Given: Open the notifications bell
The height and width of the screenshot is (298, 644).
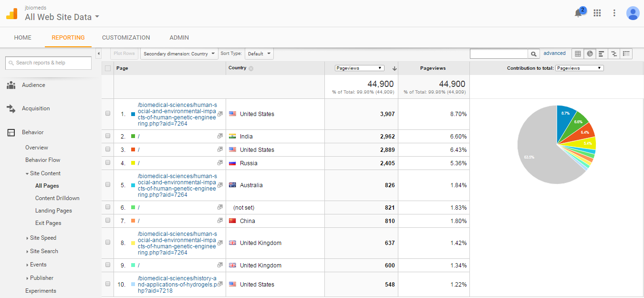Looking at the screenshot, I should click(578, 13).
